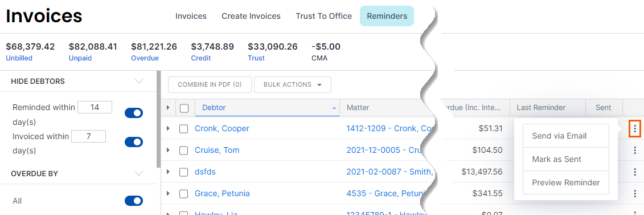Expand the Cronk, Cooper row arrow
Screen dimensions: 644x215
pos(167,129)
